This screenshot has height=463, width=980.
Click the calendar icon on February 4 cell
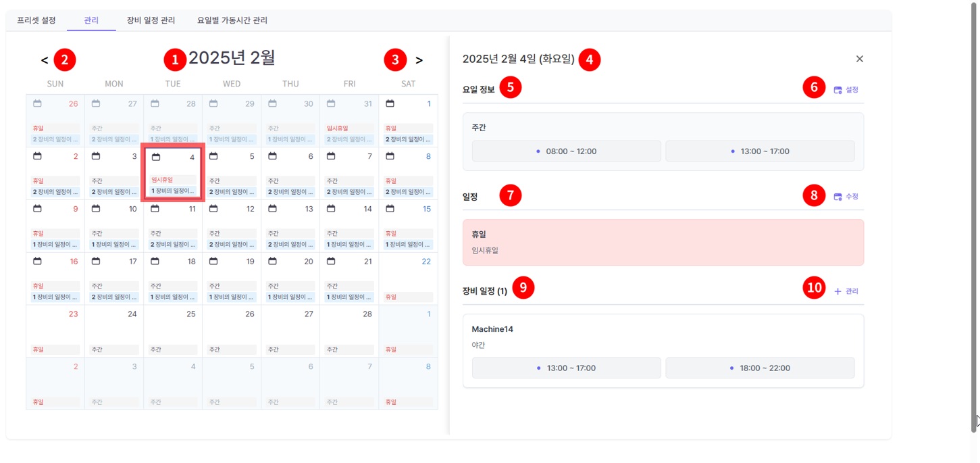pyautogui.click(x=155, y=157)
